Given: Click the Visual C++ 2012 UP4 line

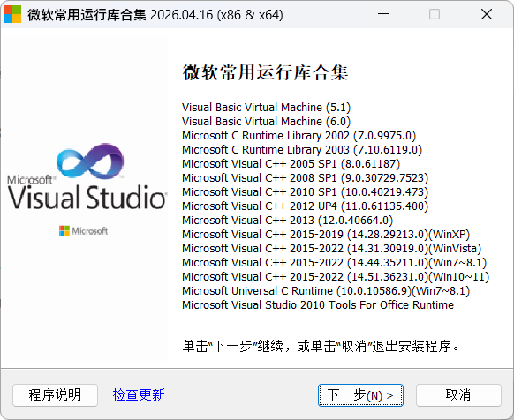Looking at the screenshot, I should [306, 206].
